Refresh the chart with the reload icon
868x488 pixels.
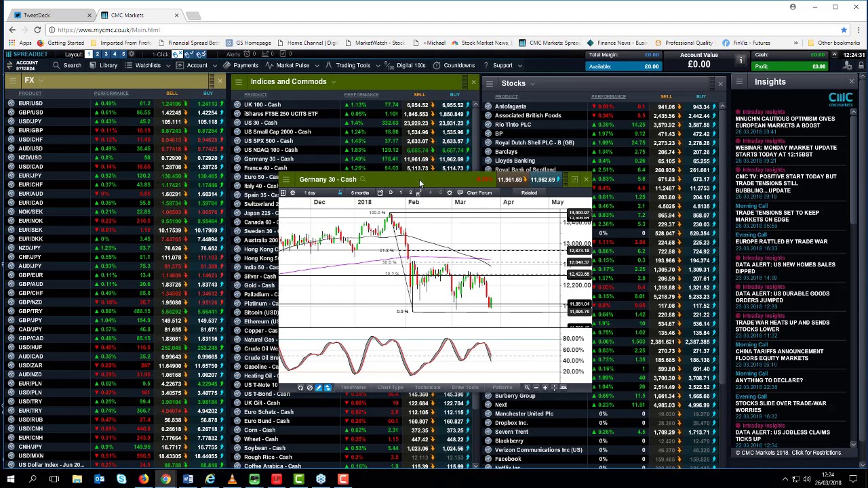pos(300,388)
